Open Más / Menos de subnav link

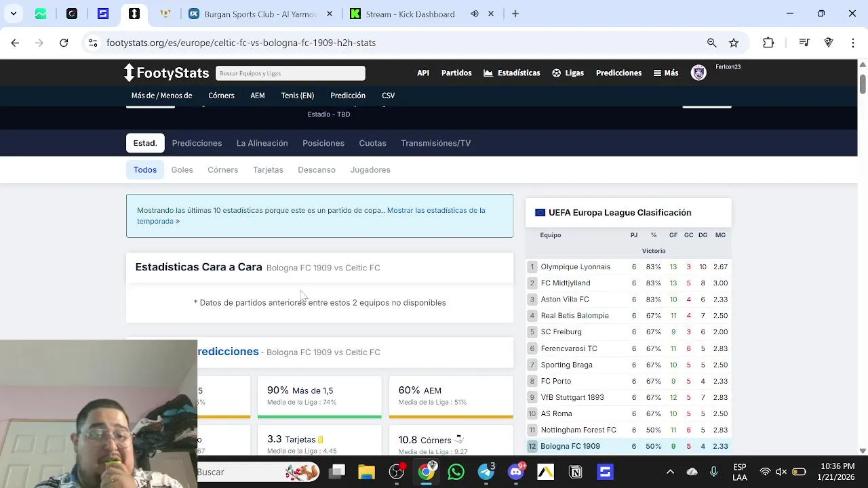(161, 96)
